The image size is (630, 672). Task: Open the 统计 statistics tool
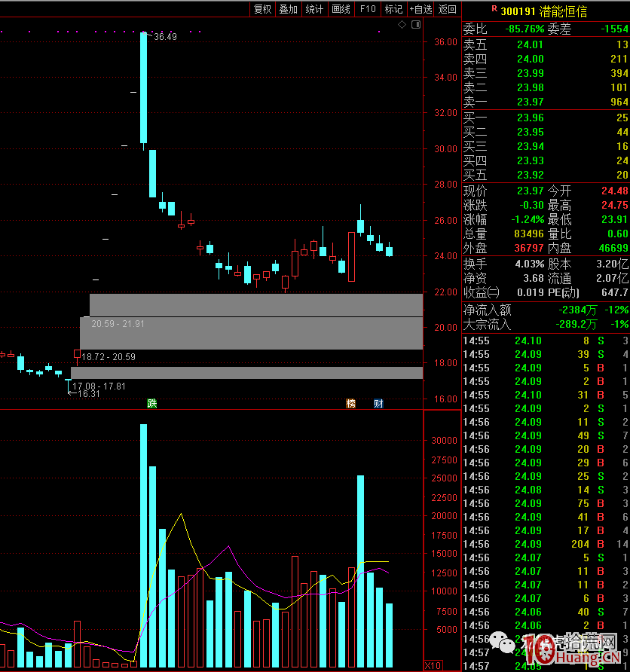(x=314, y=9)
